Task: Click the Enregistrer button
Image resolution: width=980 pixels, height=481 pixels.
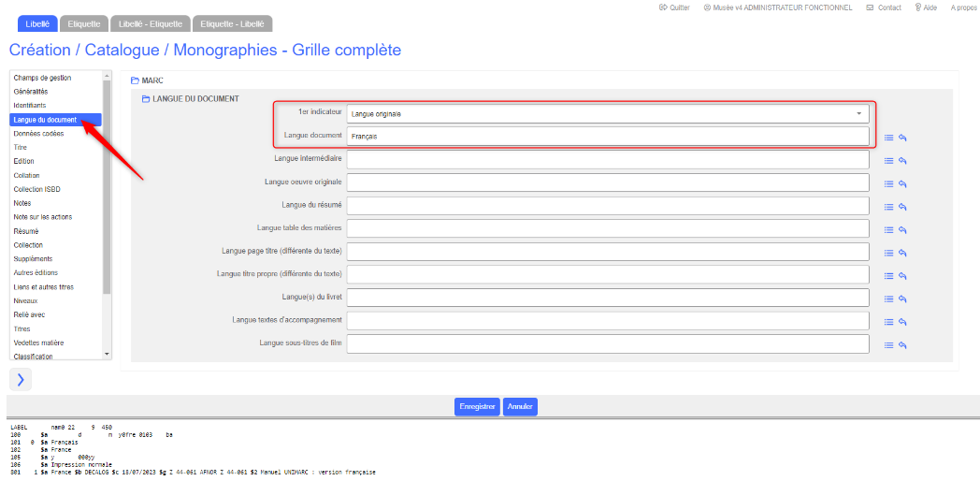Action: tap(477, 407)
